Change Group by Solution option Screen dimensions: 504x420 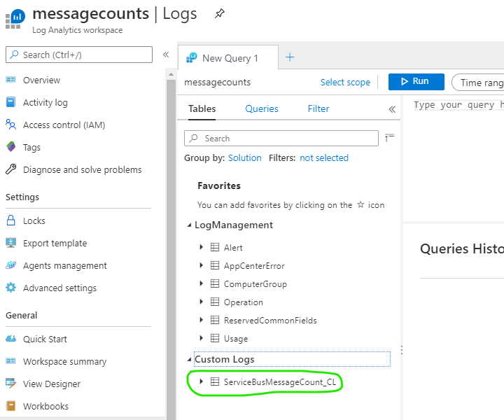tap(244, 157)
